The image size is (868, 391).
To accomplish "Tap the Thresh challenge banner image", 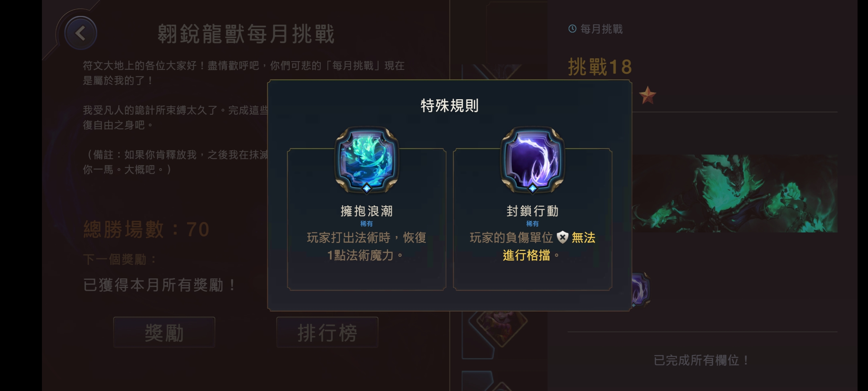I will click(x=735, y=193).
